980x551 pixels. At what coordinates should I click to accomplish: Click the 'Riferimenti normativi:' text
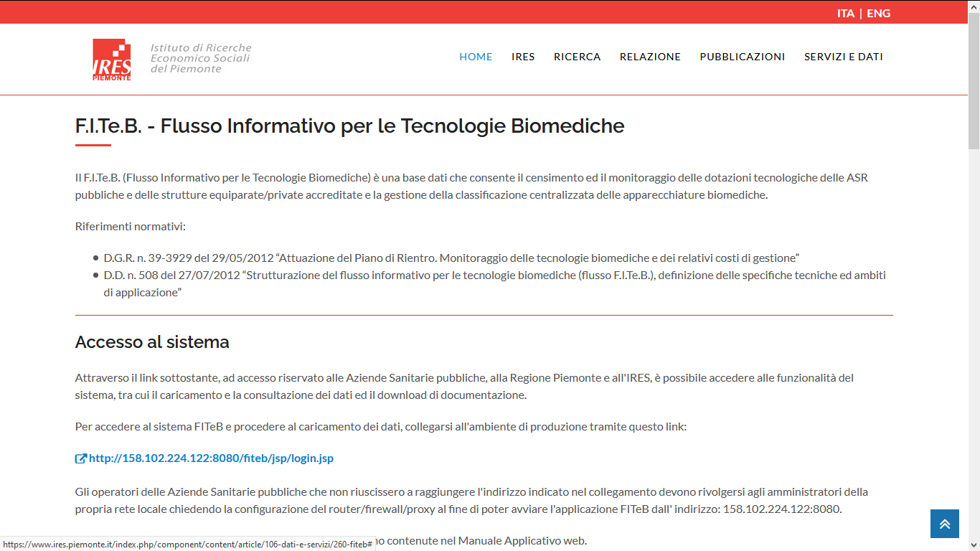coord(131,227)
